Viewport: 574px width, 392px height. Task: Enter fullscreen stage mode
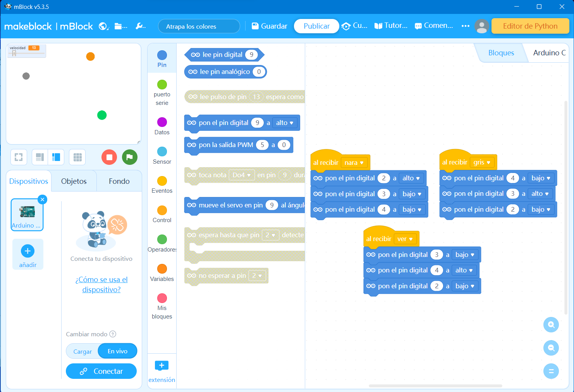[19, 157]
